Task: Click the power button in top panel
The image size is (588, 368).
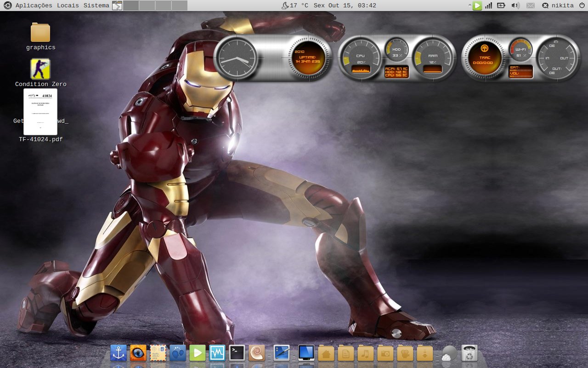Action: (582, 6)
